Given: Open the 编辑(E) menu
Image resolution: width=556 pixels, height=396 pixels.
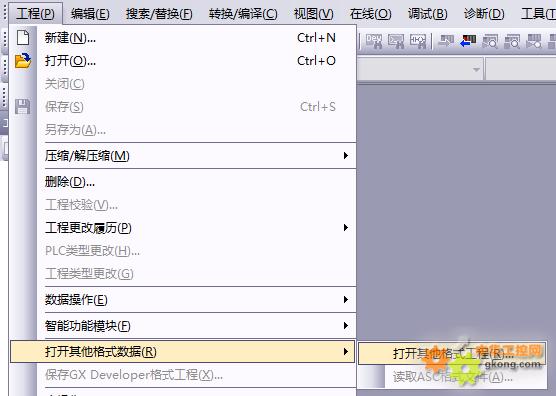Looking at the screenshot, I should coord(90,13).
